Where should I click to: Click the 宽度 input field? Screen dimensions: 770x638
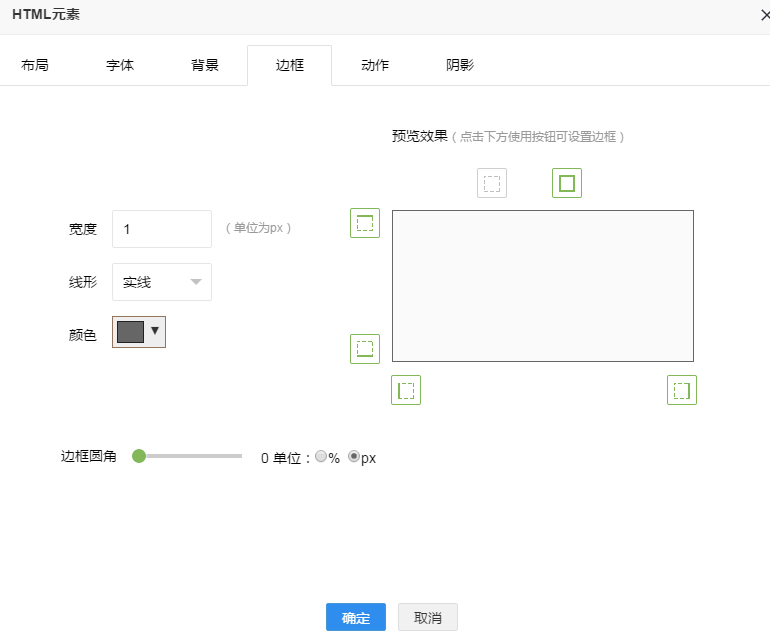[x=162, y=229]
